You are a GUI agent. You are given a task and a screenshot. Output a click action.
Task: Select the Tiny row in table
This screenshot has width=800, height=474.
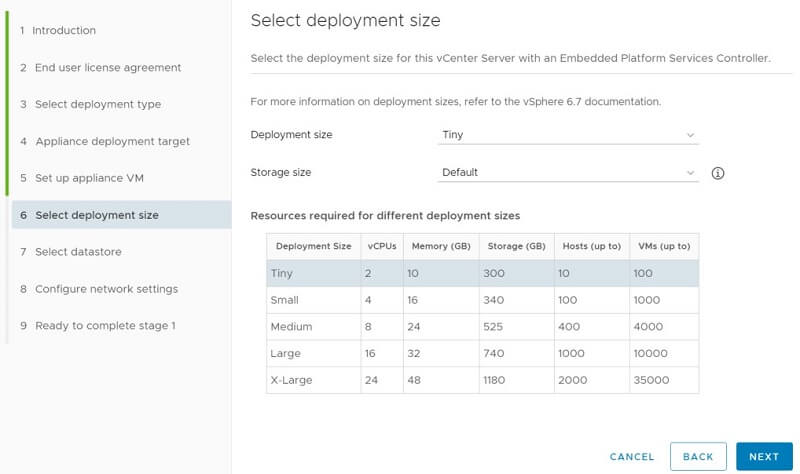[x=482, y=273]
